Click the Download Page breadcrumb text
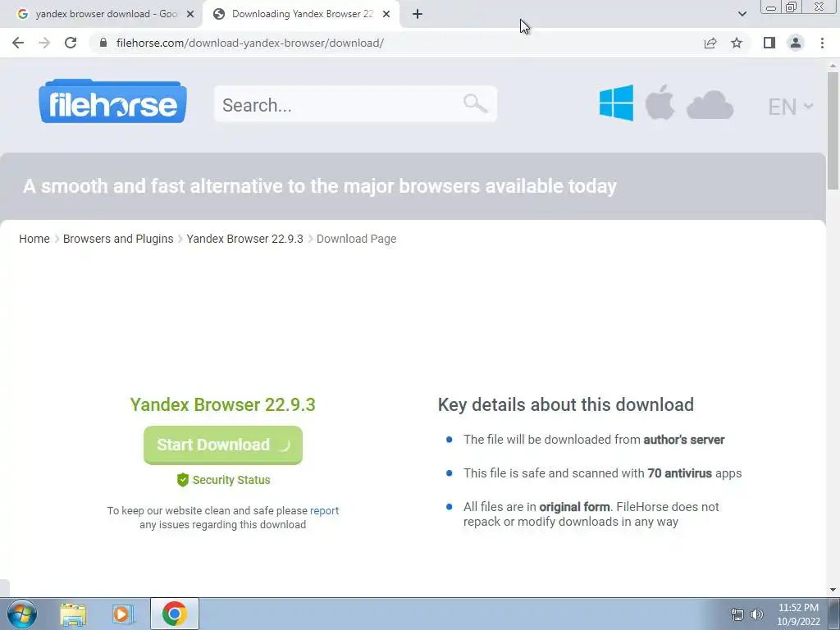Viewport: 840px width, 630px height. [356, 239]
